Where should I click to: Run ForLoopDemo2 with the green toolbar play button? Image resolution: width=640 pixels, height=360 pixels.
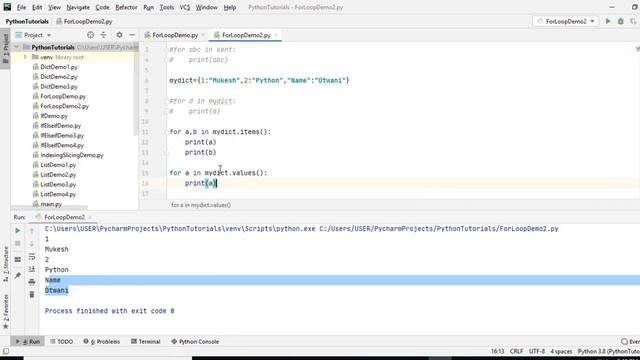[x=608, y=21]
